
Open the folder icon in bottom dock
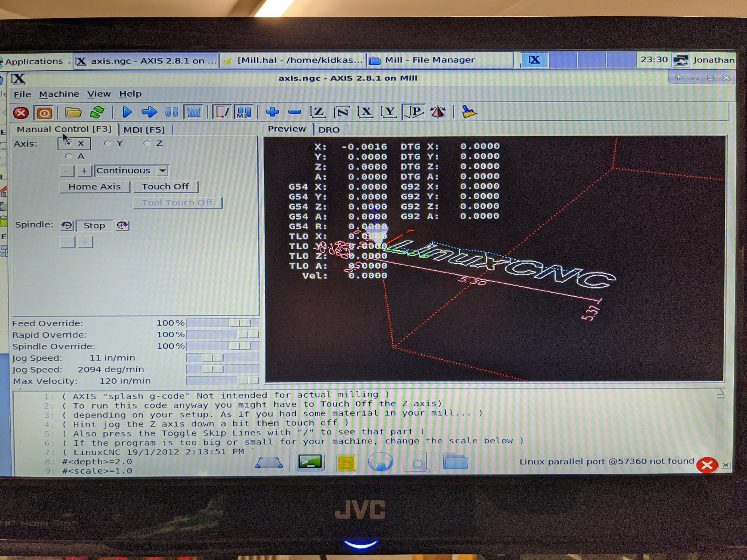[456, 461]
